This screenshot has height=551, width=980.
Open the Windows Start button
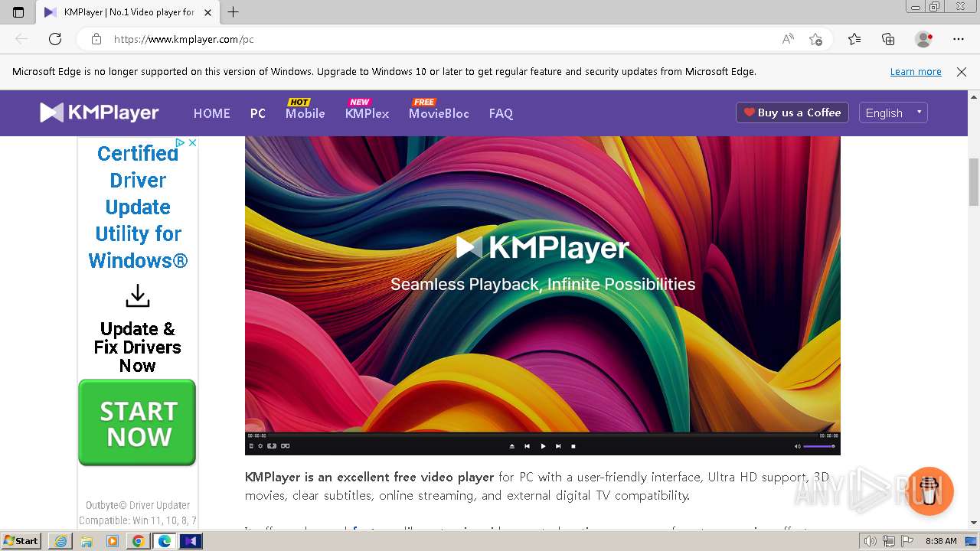21,540
